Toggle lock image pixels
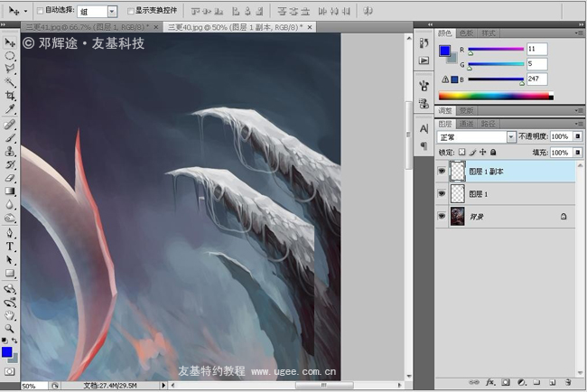 click(473, 152)
